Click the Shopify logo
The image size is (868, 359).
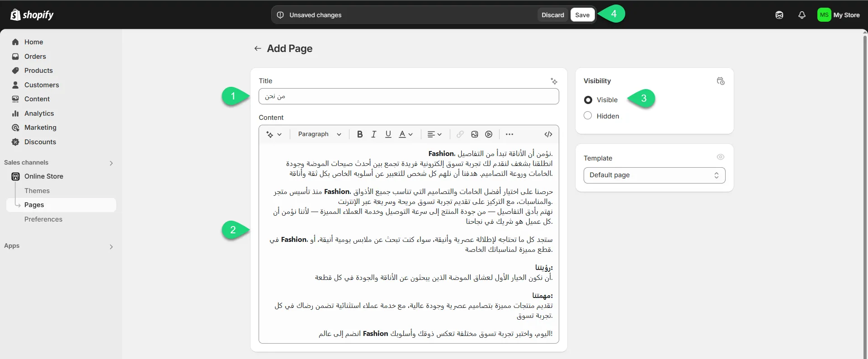click(32, 14)
